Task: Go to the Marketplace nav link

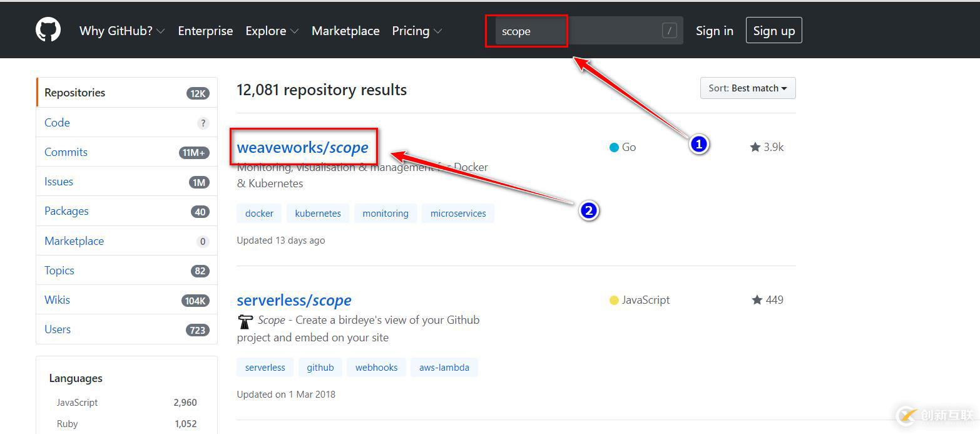Action: [345, 31]
